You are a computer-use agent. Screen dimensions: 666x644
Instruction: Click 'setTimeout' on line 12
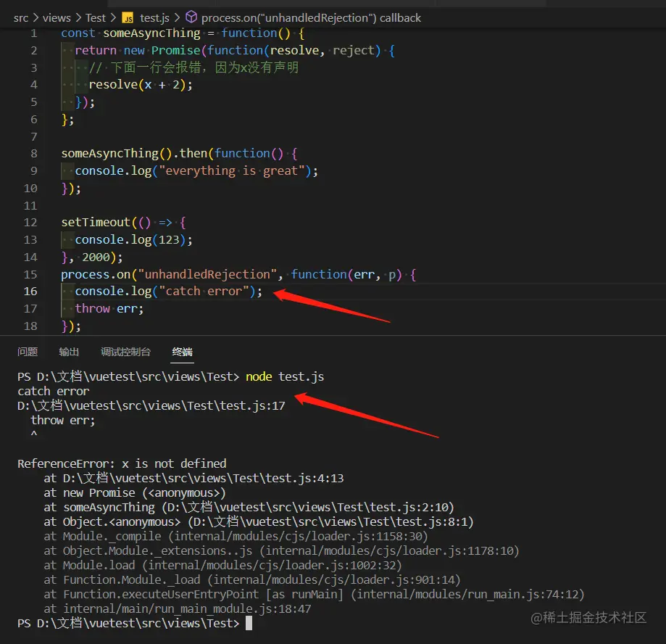[96, 223]
